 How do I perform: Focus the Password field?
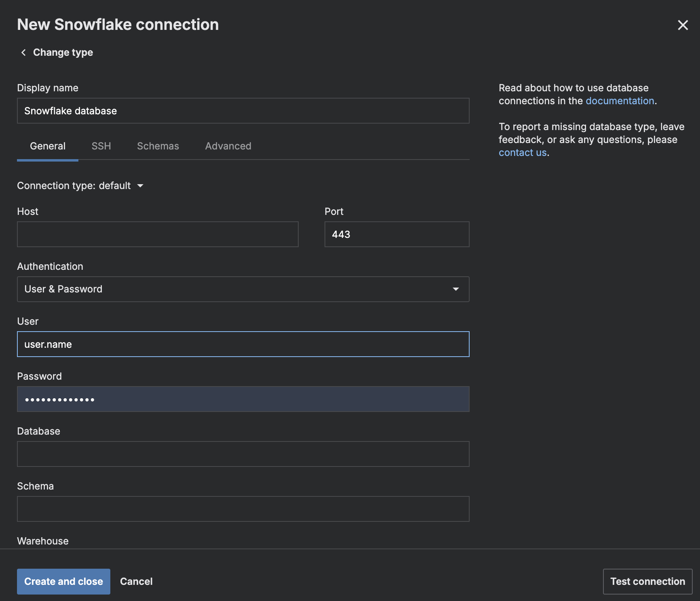point(242,399)
